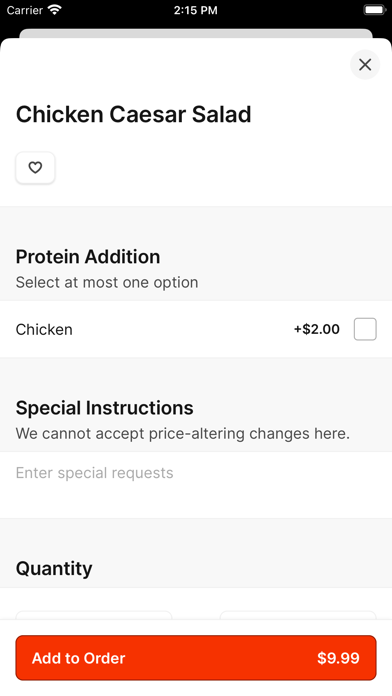Tap the $9.99 total on the order button

(338, 658)
